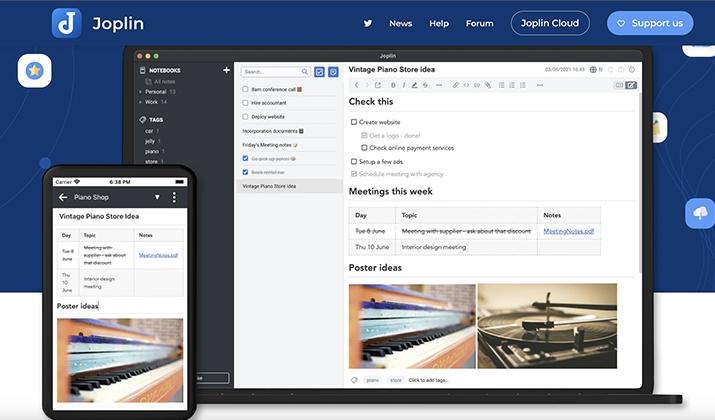Click the Joplin Cloud button

[549, 23]
